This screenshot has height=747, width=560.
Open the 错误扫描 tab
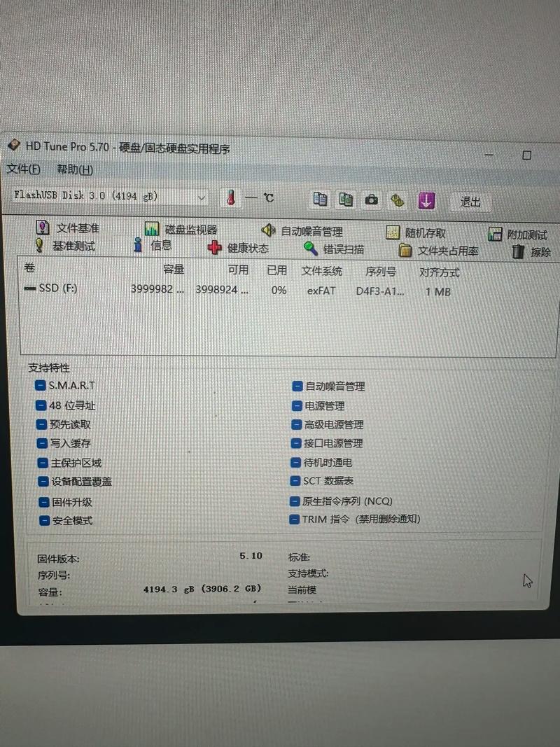[334, 249]
